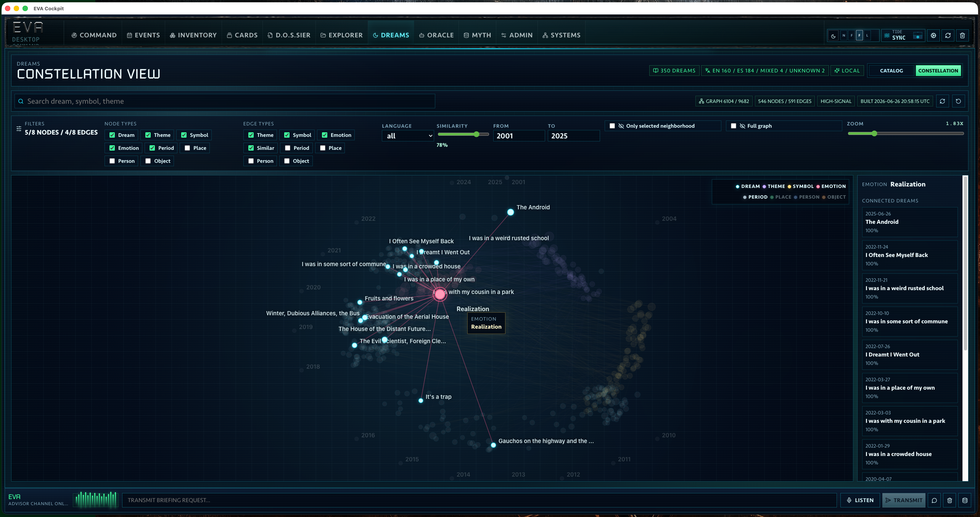Open the I Dreamt I Went Out card
Viewport: 980px width, 517px height.
(910, 355)
